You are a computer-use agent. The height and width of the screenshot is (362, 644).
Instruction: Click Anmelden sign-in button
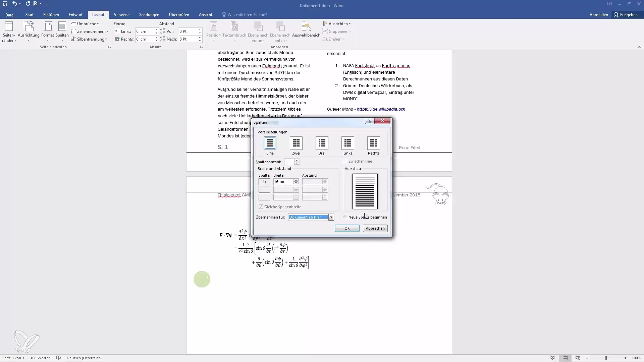[x=599, y=15]
